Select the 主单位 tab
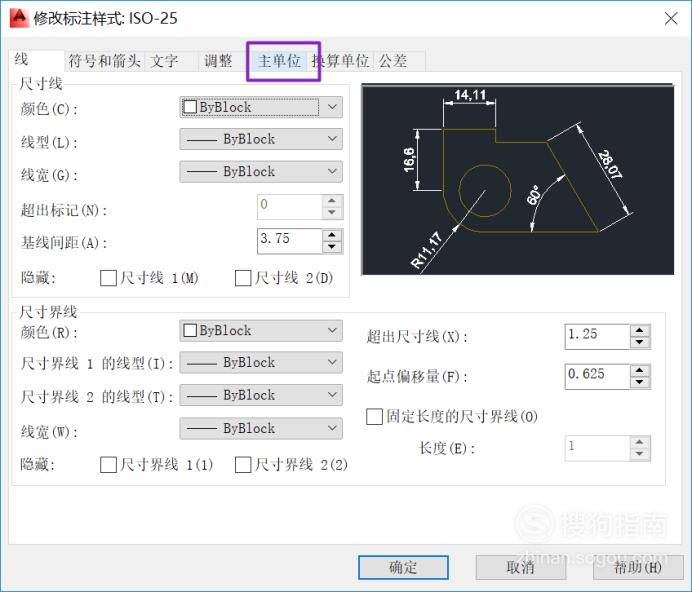The image size is (692, 592). (x=279, y=61)
